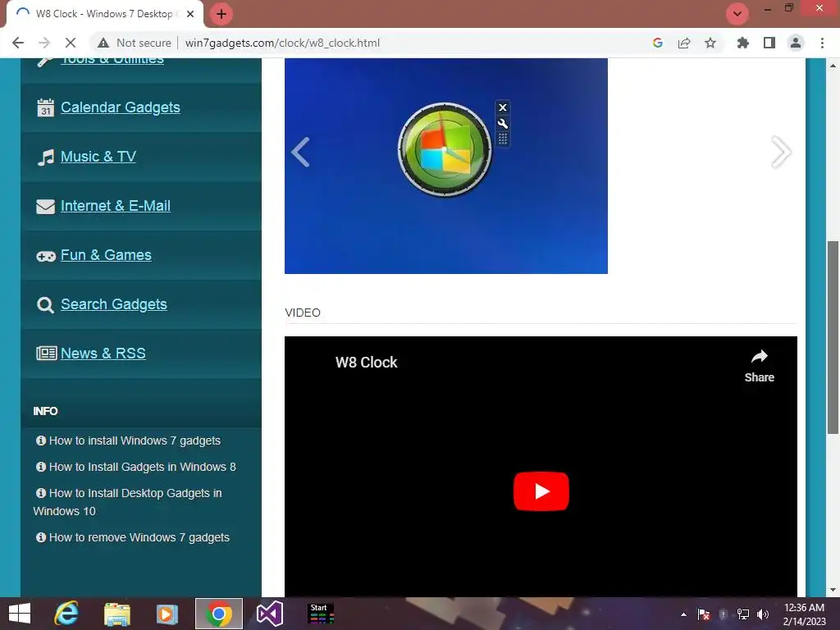This screenshot has height=630, width=840.
Task: Click the Action Center flag icon
Action: tap(703, 614)
